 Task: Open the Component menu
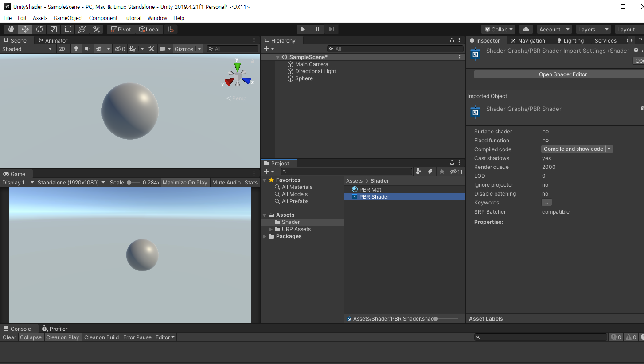click(x=103, y=18)
